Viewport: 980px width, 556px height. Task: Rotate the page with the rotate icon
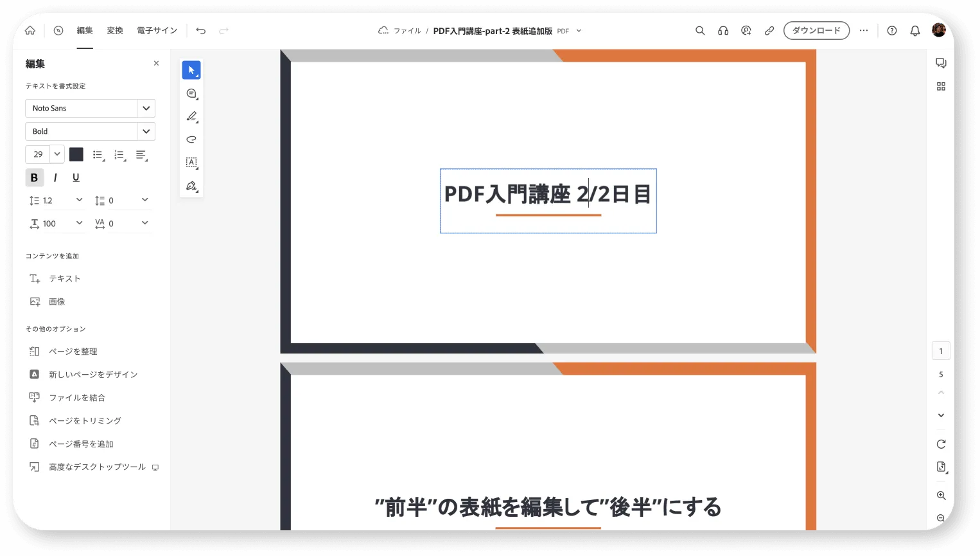pyautogui.click(x=941, y=444)
